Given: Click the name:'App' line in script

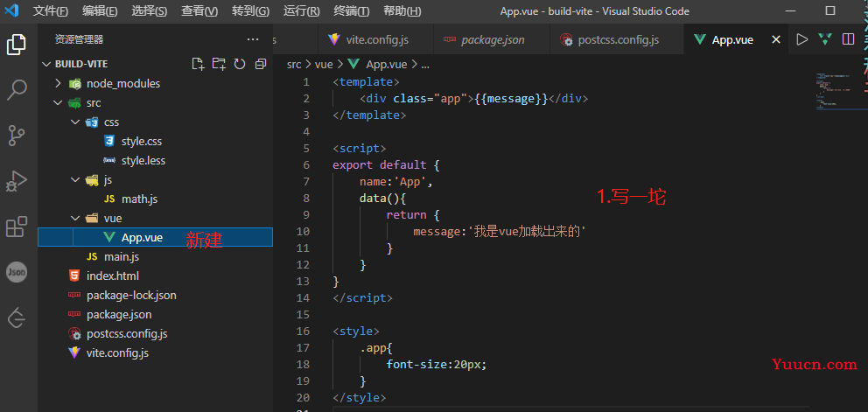Looking at the screenshot, I should click(395, 182).
